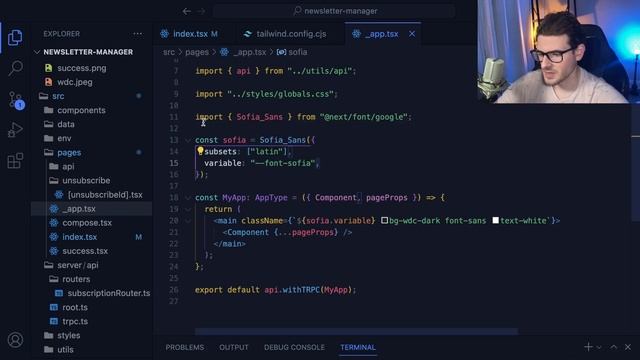Close the _app.tsx editor tab
Image resolution: width=640 pixels, height=360 pixels.
[x=412, y=34]
